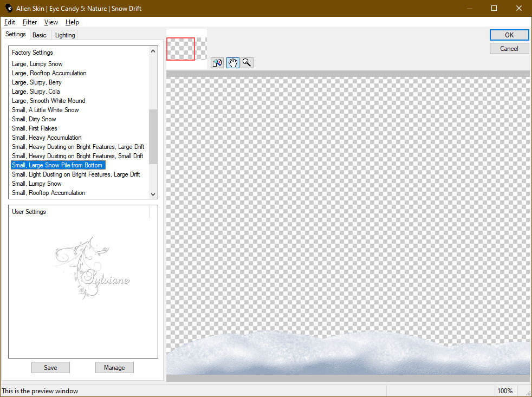Viewport: 532px width, 397px height.
Task: Select the Factory Settings heading
Action: click(x=32, y=53)
